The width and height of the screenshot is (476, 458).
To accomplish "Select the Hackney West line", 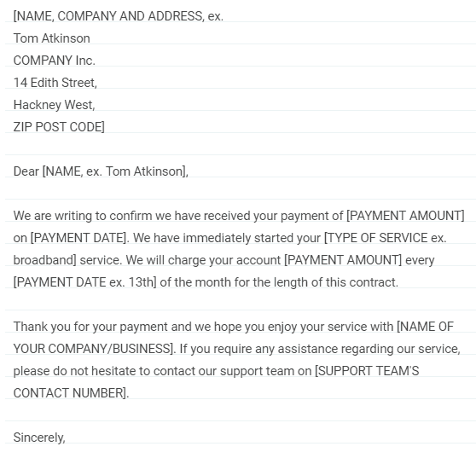I will [x=55, y=105].
